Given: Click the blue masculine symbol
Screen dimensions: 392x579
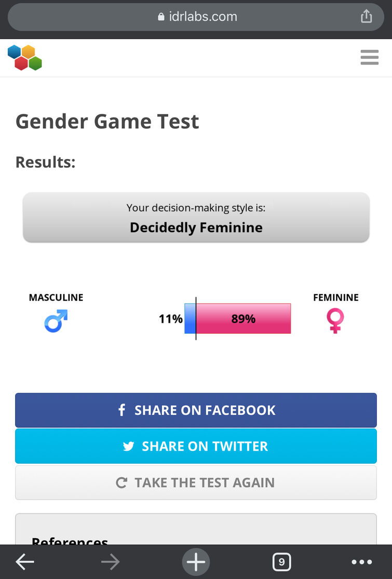Looking at the screenshot, I should click(56, 321).
